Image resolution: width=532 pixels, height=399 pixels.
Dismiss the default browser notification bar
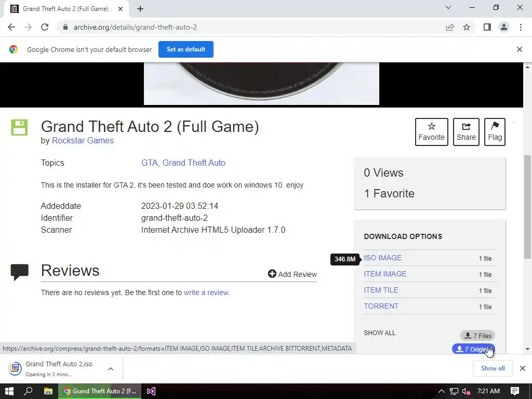pos(519,49)
